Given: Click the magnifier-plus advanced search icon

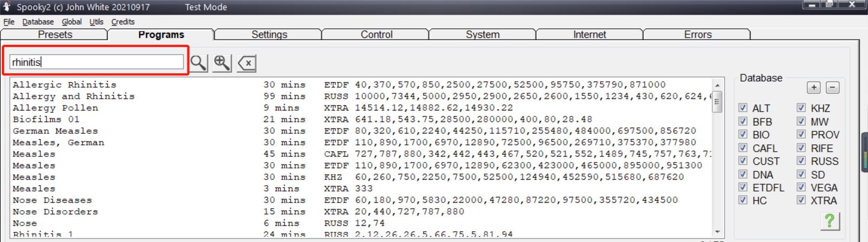Looking at the screenshot, I should (222, 63).
